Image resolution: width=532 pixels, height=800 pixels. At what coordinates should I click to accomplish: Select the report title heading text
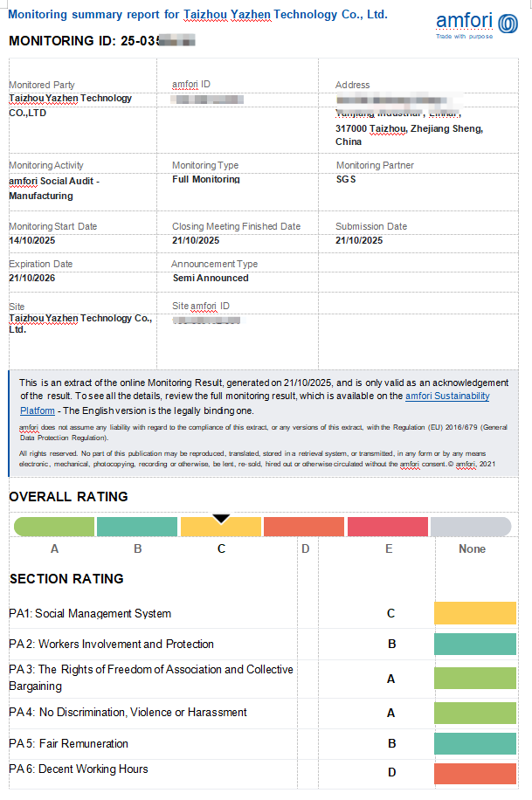pyautogui.click(x=197, y=14)
